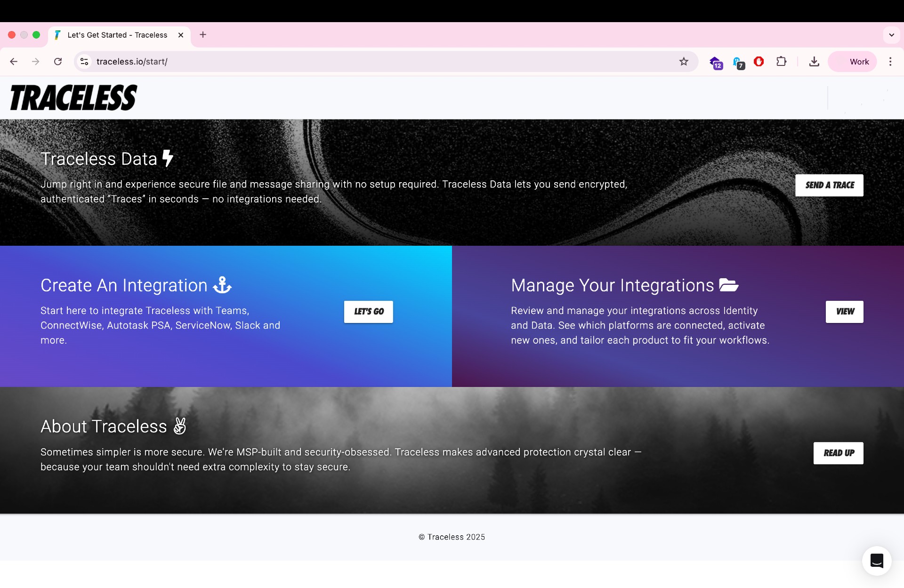Click the View integrations button
The image size is (904, 588).
(844, 312)
